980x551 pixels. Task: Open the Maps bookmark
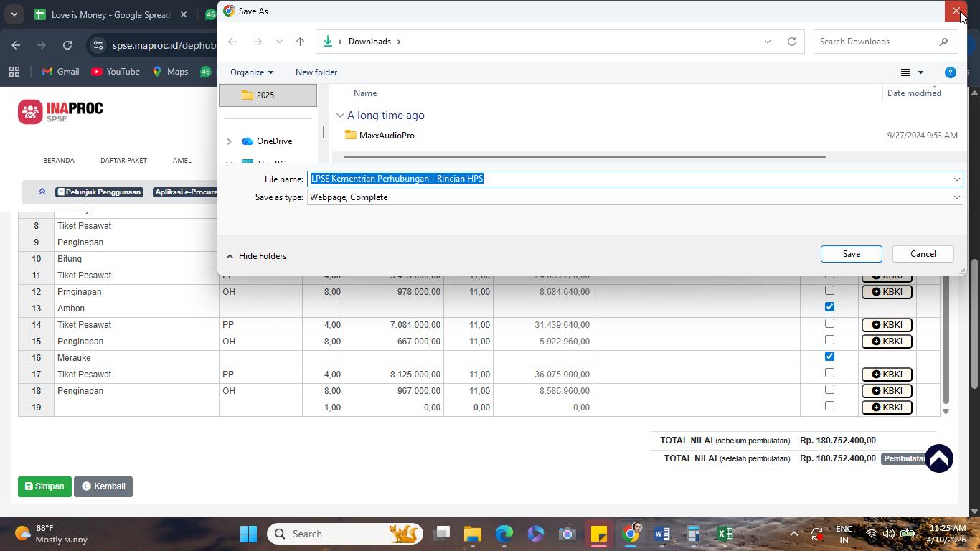170,72
